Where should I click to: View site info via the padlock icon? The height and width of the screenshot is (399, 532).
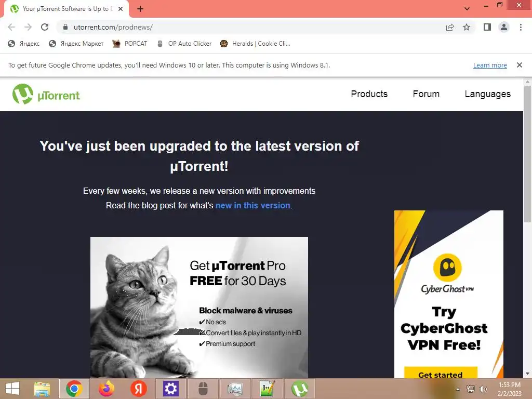pos(65,27)
